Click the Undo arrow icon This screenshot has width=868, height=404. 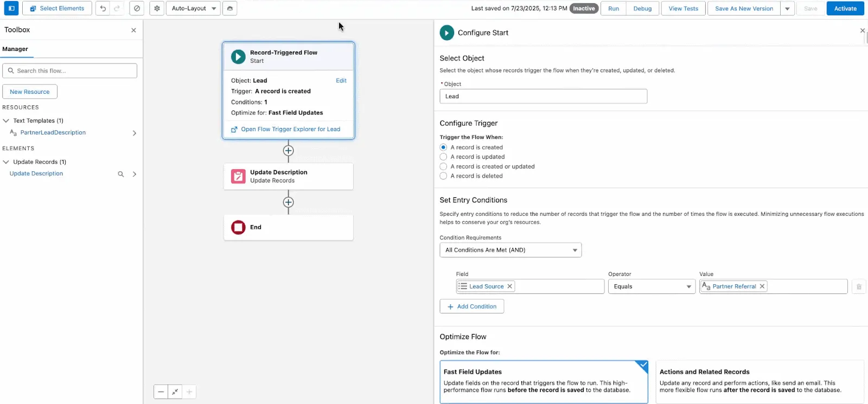point(103,9)
